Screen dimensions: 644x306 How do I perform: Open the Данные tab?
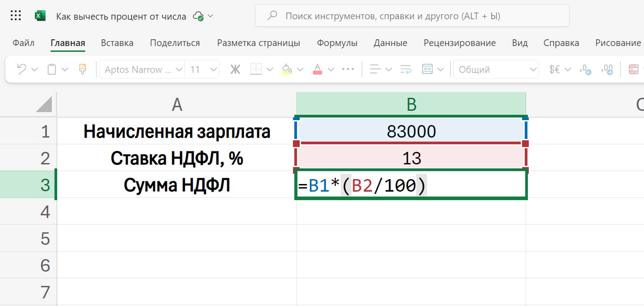390,43
